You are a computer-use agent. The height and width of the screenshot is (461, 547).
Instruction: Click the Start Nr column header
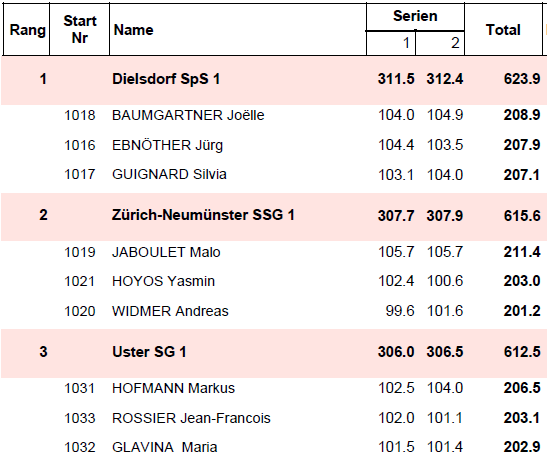pos(80,29)
